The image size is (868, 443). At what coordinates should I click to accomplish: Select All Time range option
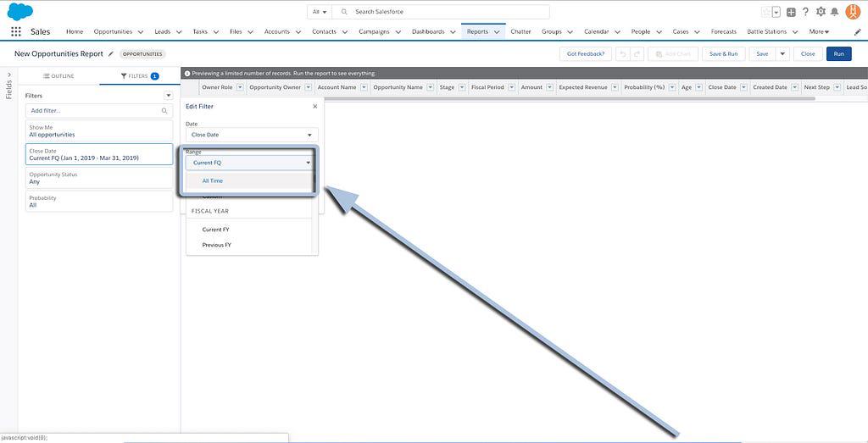tap(213, 180)
